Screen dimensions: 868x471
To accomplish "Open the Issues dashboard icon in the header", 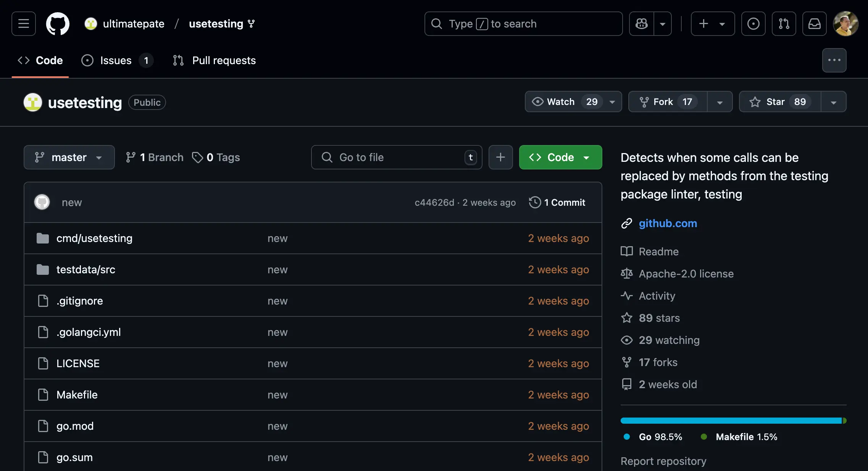I will click(753, 24).
